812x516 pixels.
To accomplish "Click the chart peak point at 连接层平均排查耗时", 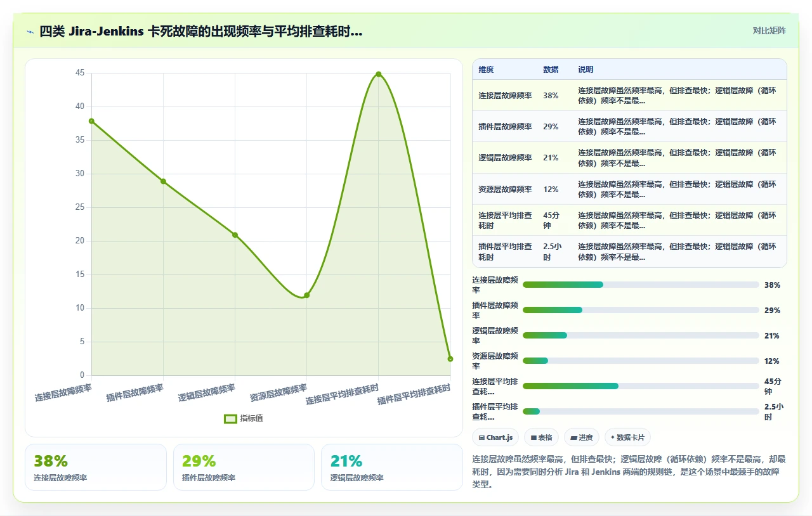I will [379, 74].
